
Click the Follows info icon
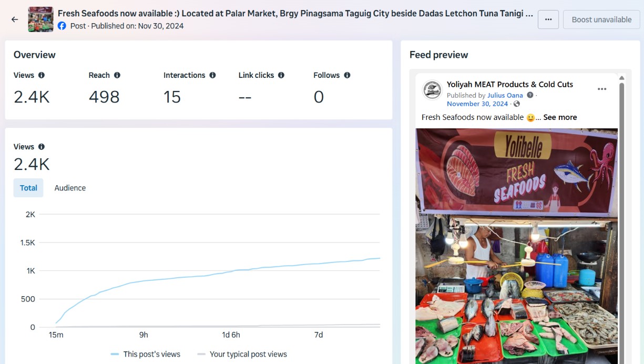point(347,75)
